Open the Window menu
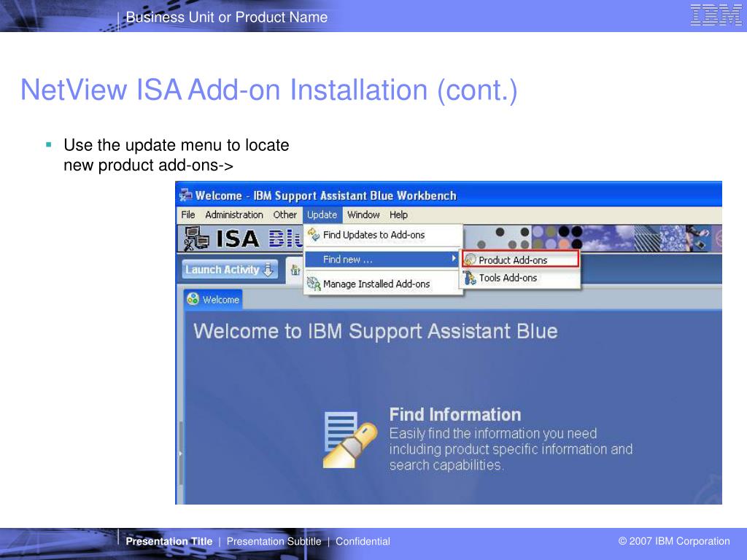This screenshot has height=560, width=747. point(363,215)
